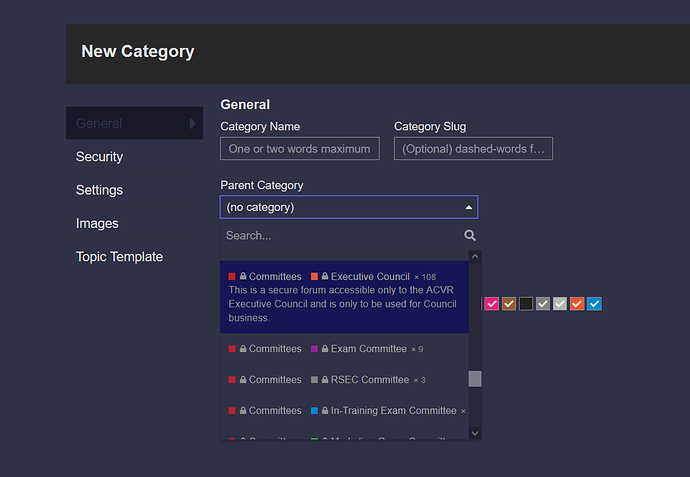Choose Committees Exam Committee as parent category
Image resolution: width=690 pixels, height=477 pixels.
(x=344, y=349)
